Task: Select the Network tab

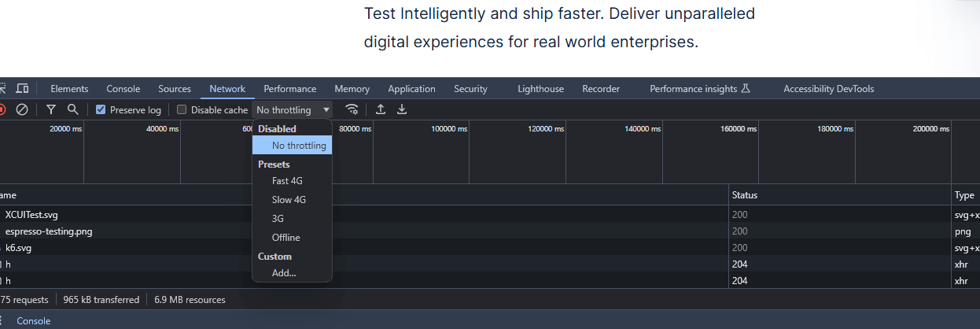Action: pyautogui.click(x=227, y=89)
